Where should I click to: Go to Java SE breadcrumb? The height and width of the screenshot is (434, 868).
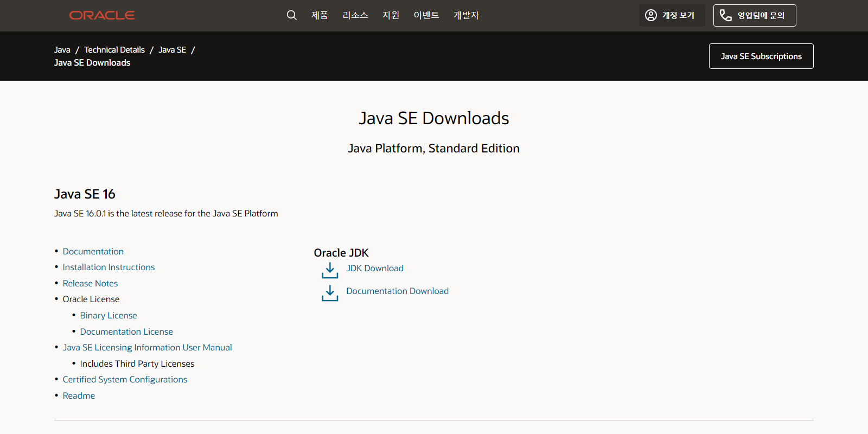pos(173,50)
